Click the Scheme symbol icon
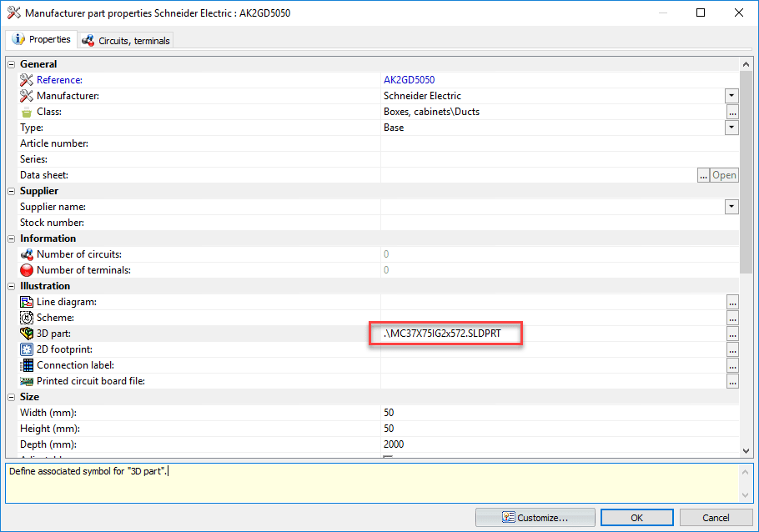 27,318
